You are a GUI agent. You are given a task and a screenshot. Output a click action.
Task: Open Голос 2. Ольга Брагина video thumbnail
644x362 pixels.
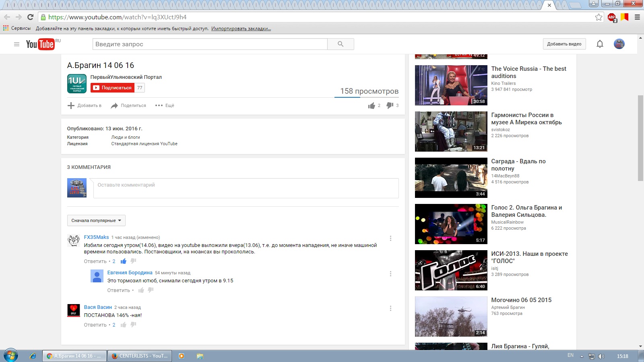(x=451, y=224)
